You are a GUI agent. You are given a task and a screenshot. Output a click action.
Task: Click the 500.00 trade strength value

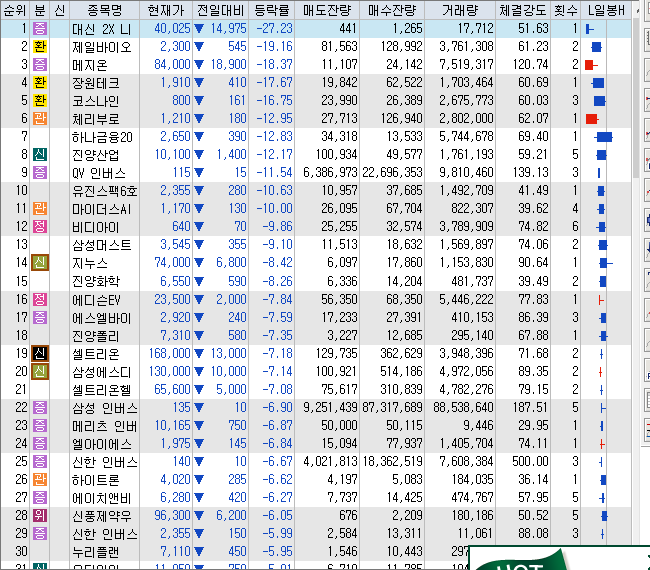pos(530,462)
